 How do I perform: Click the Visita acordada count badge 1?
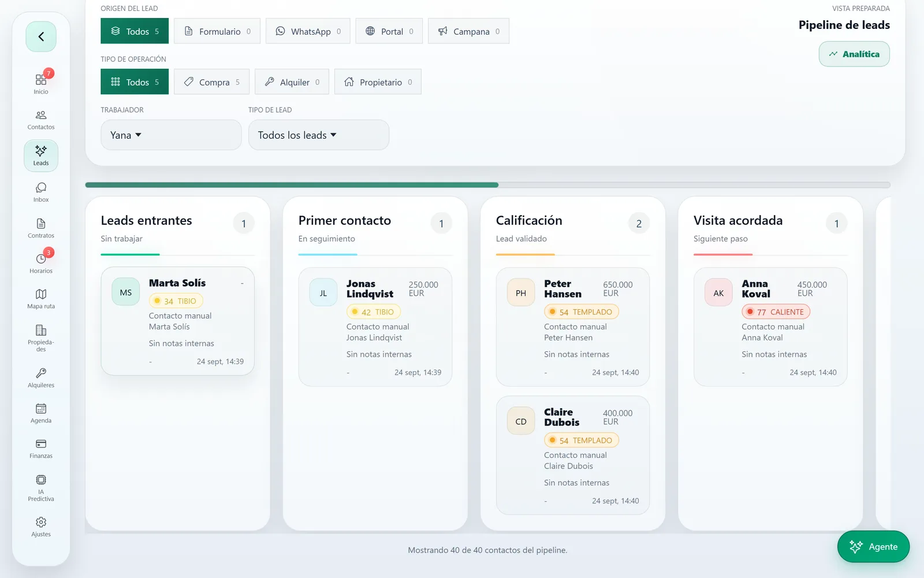point(836,224)
